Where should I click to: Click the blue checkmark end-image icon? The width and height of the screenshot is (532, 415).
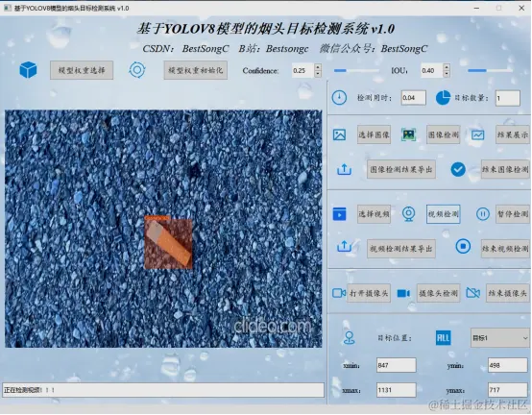(x=458, y=169)
